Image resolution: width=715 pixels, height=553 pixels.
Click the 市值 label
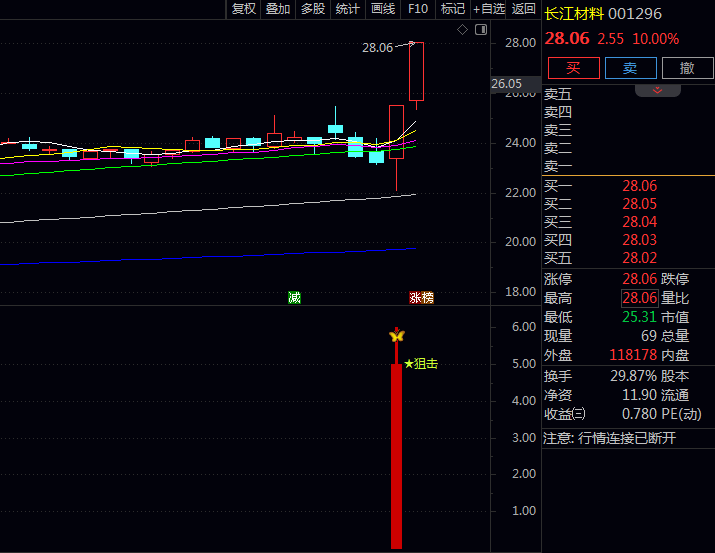tap(675, 317)
